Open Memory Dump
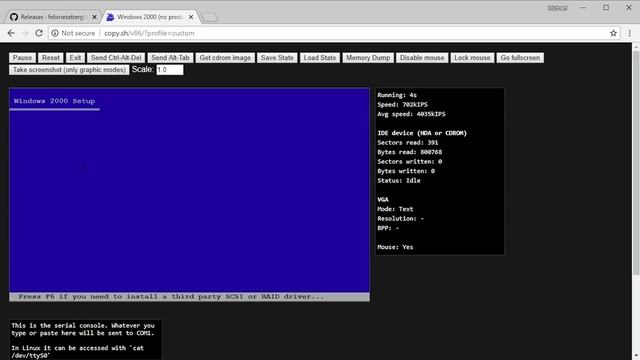Screen dimensions: 640x360 click(368, 58)
